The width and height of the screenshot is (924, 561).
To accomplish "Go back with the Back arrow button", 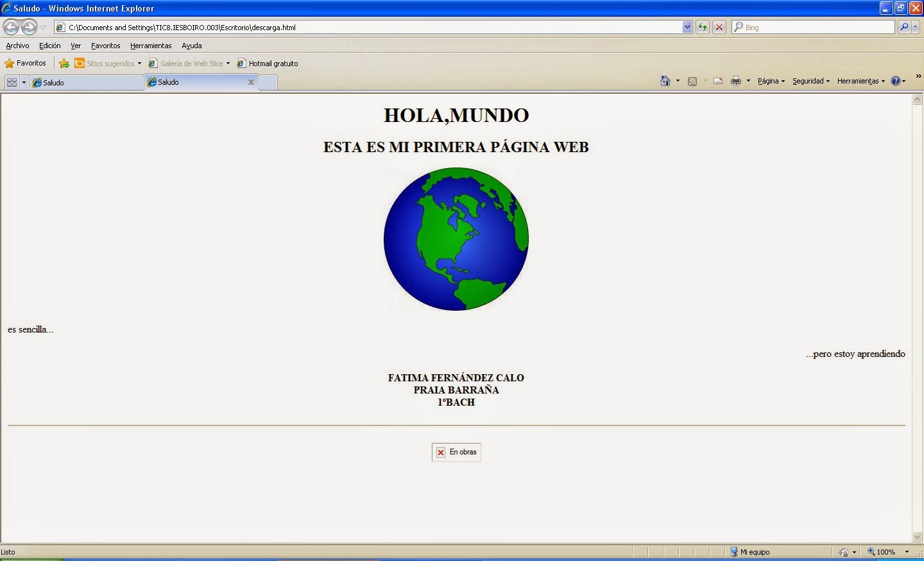I will coord(12,27).
